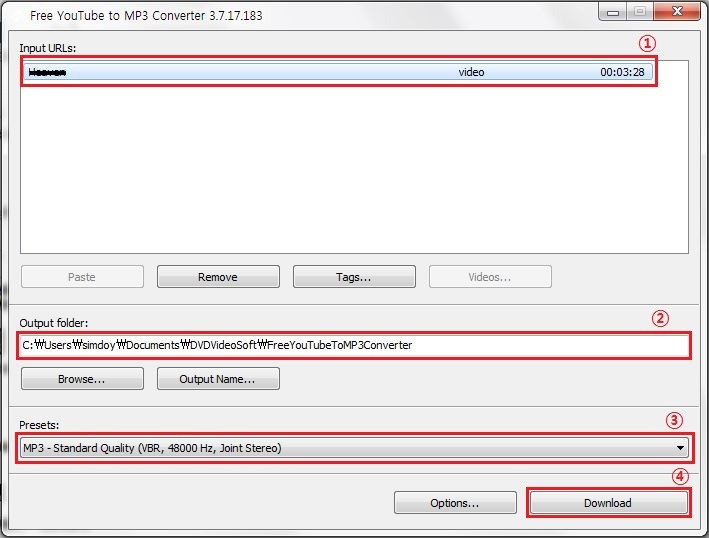Select the first video entry in Input URLs
This screenshot has width=709, height=538.
coord(200,72)
